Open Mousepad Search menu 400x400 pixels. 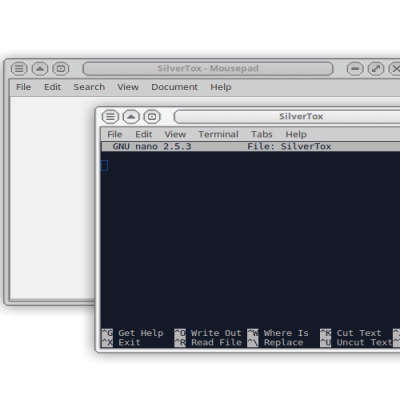click(x=89, y=87)
